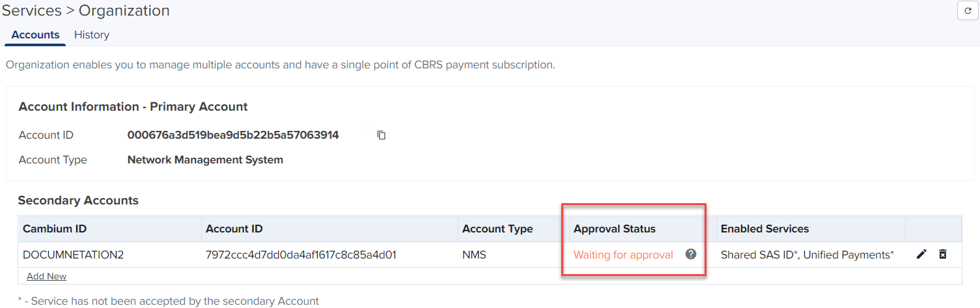980x308 pixels.
Task: Select the DOCUMNETATION2 Cambium ID cell
Action: tap(73, 255)
